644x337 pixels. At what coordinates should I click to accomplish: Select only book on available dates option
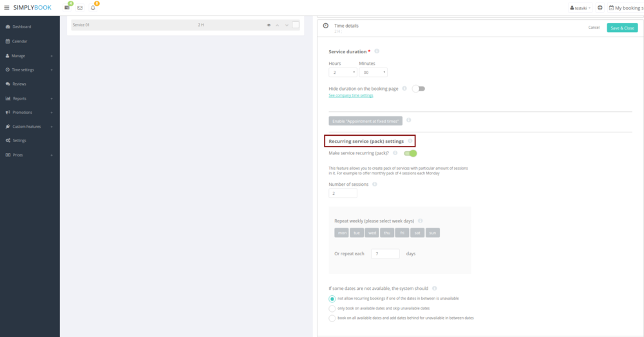tap(332, 309)
